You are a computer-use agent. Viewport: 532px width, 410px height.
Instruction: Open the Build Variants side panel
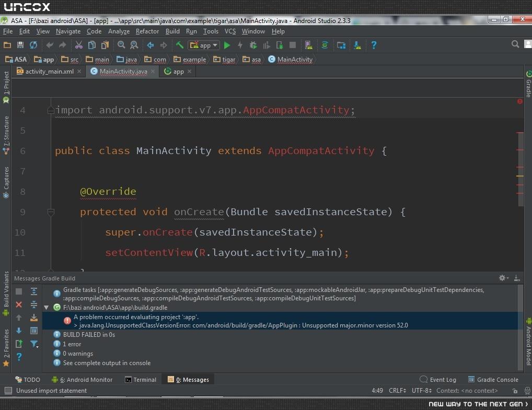(x=6, y=294)
